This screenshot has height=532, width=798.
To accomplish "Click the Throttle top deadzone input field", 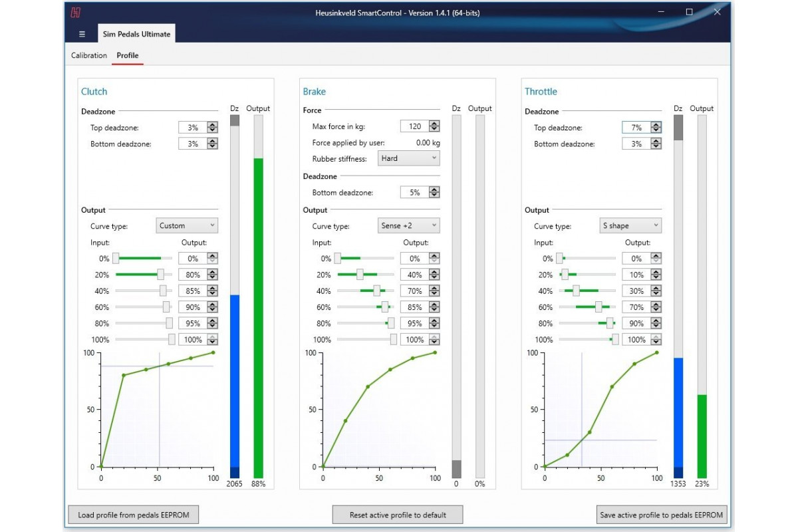I will pos(635,128).
